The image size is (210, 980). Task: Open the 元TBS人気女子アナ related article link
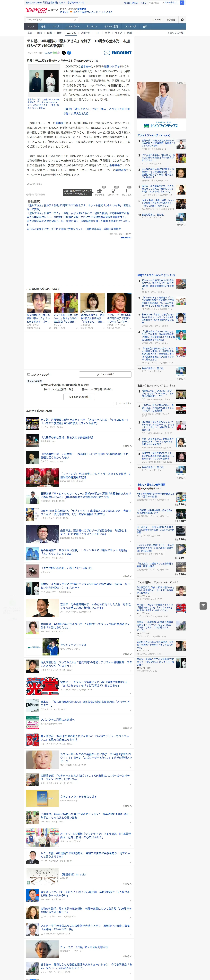click(x=74, y=229)
